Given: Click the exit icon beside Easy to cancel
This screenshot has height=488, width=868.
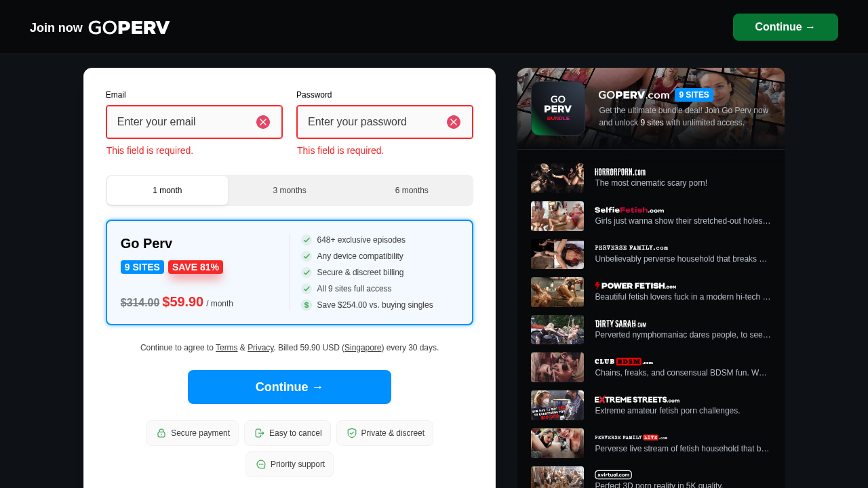Looking at the screenshot, I should coord(260,433).
